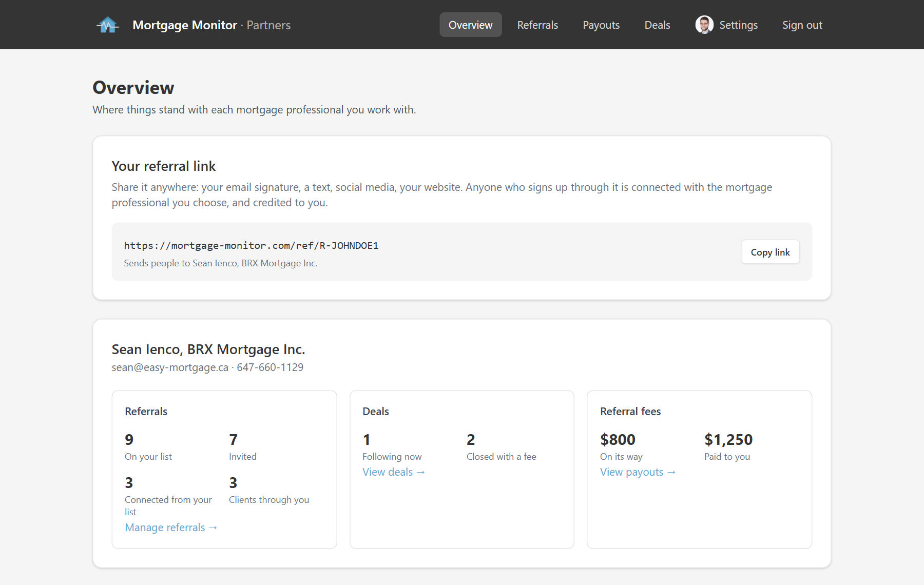924x585 pixels.
Task: Click the 1 Following now stat
Action: [x=392, y=447]
